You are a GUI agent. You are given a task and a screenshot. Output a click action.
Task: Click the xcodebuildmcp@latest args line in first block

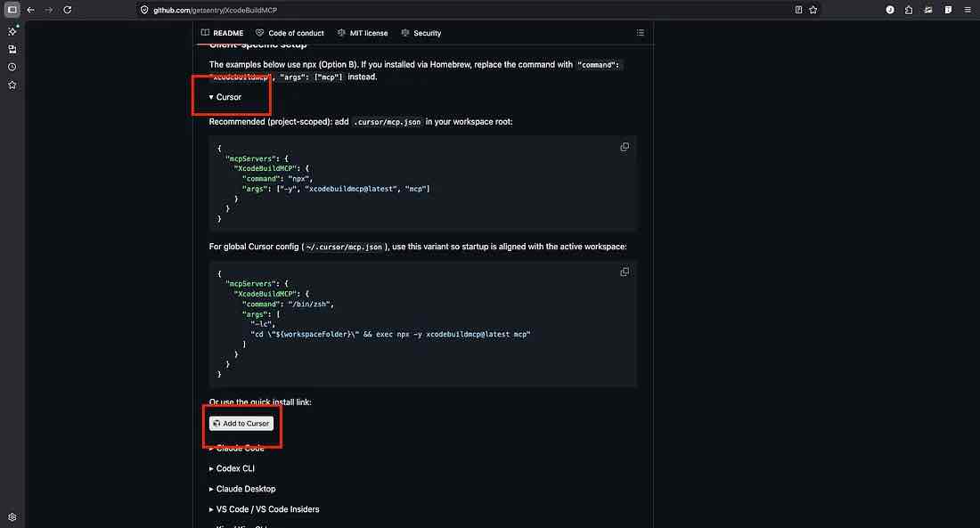[336, 189]
